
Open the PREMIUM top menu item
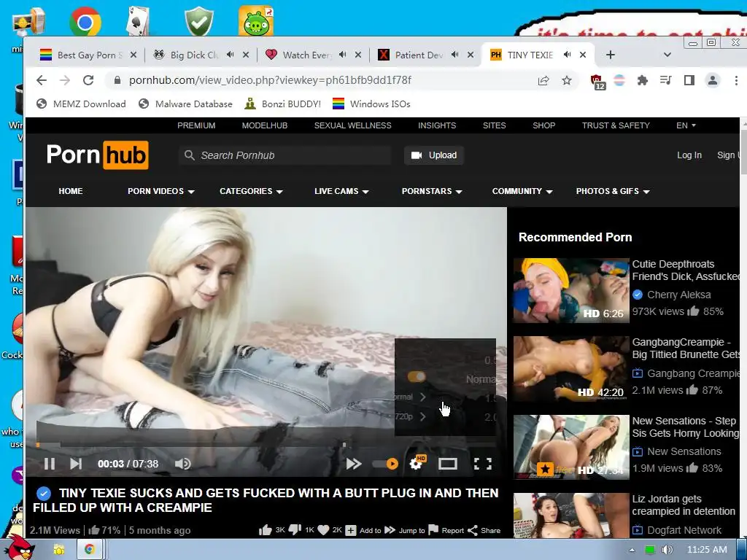tap(196, 125)
